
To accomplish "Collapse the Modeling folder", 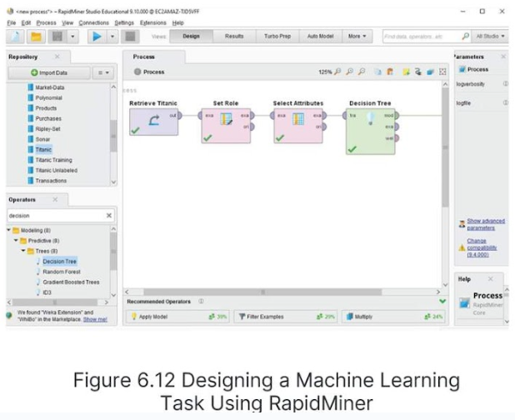I will tap(9, 230).
